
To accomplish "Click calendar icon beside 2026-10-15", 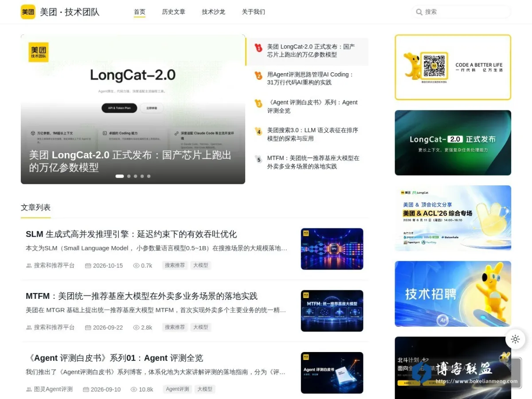I will tap(88, 266).
